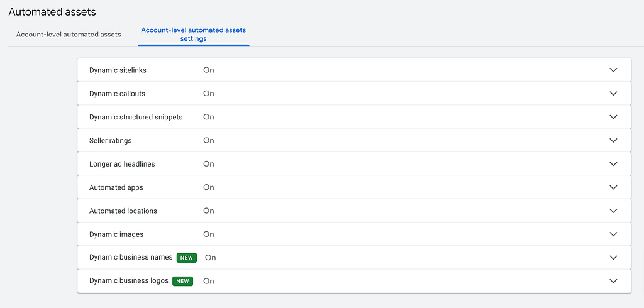Click the Seller ratings label text
Image resolution: width=644 pixels, height=308 pixels.
click(x=111, y=141)
